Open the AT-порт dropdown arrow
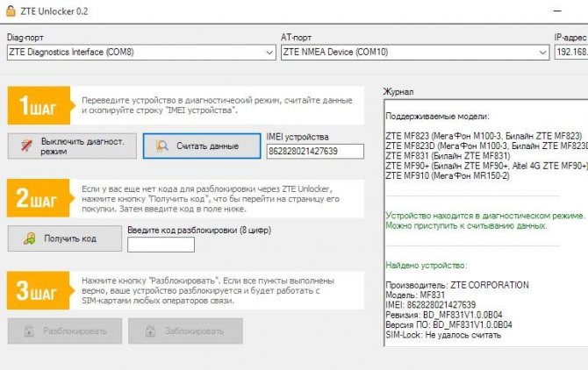 542,53
